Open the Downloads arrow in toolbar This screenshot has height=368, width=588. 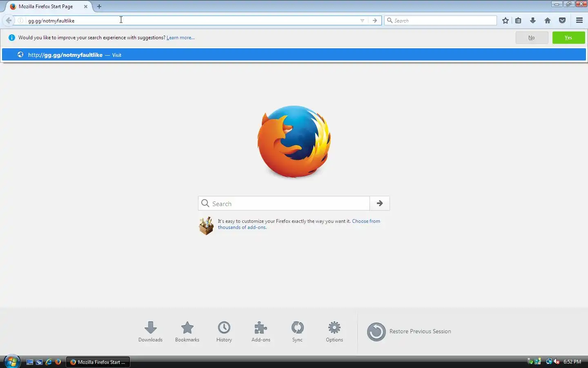(533, 20)
